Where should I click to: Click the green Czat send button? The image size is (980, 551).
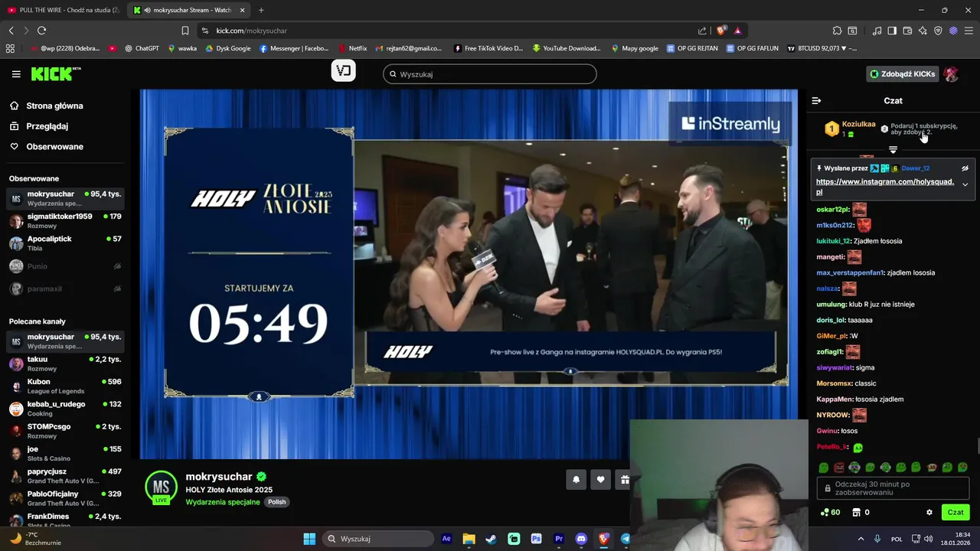[x=955, y=512]
